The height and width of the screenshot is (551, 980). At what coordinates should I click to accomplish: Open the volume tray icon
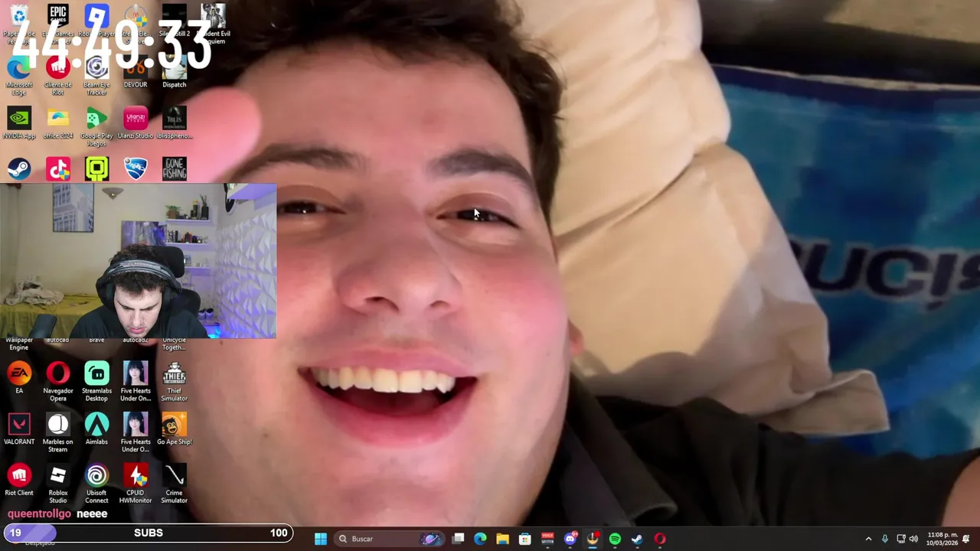pos(913,539)
